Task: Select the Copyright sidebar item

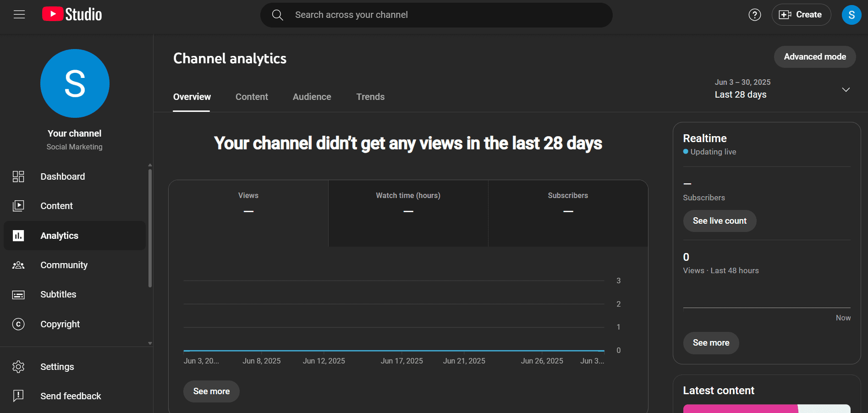Action: (60, 324)
